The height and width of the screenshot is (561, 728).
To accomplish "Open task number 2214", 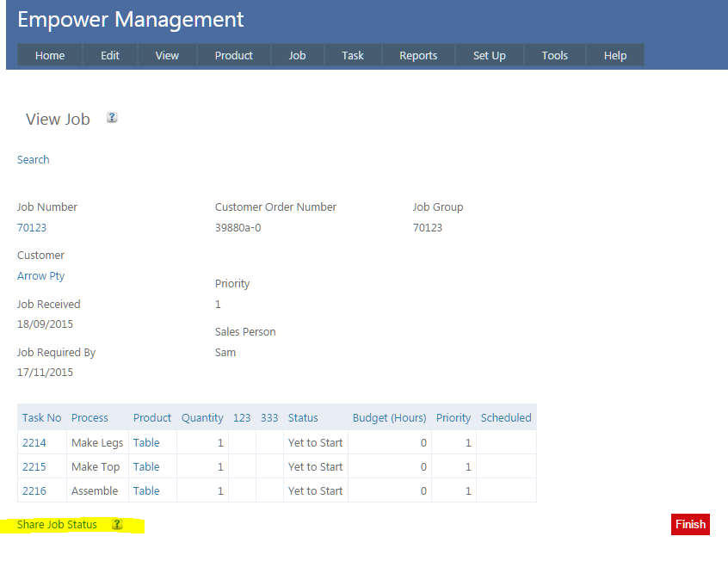I will (34, 442).
